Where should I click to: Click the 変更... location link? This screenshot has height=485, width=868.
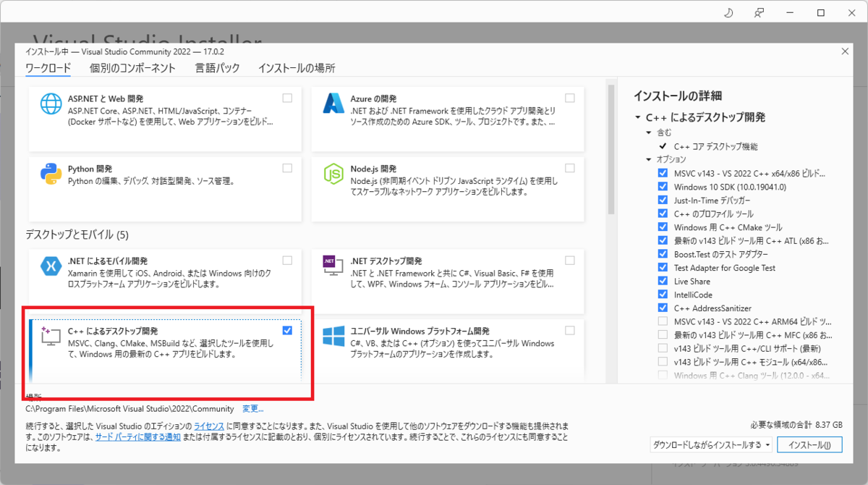coord(253,409)
